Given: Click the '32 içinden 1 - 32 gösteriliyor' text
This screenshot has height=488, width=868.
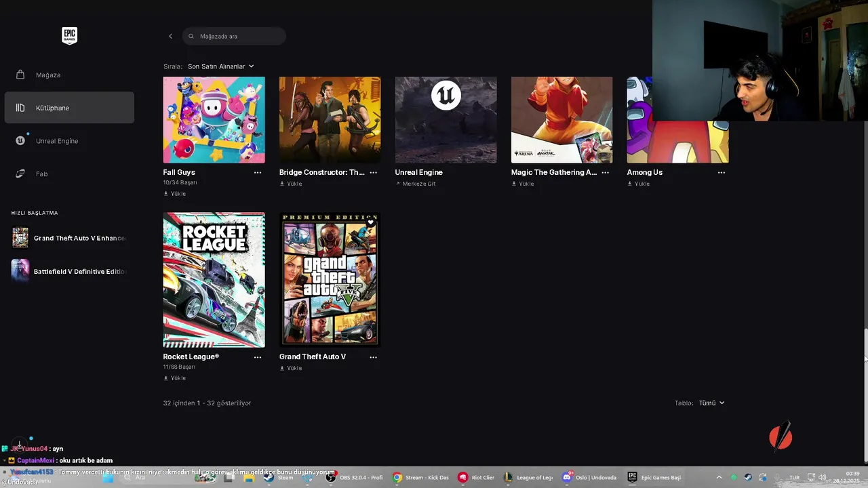Looking at the screenshot, I should pos(207,403).
